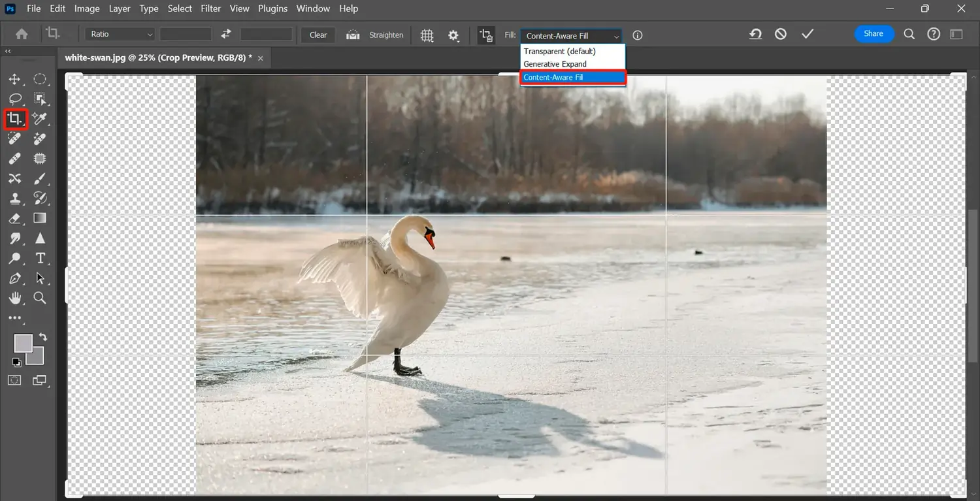Select the History Brush tool

click(40, 198)
